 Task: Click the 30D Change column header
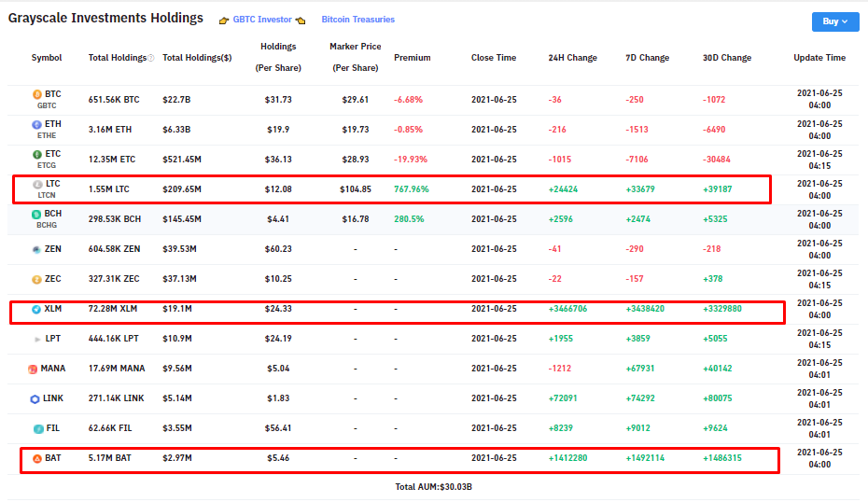727,58
